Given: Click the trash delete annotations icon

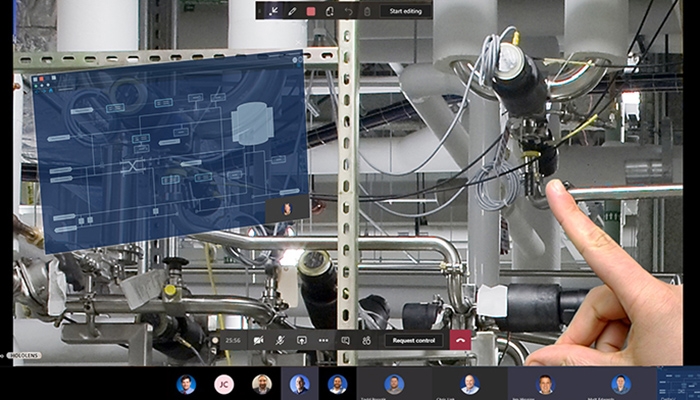Looking at the screenshot, I should (367, 12).
